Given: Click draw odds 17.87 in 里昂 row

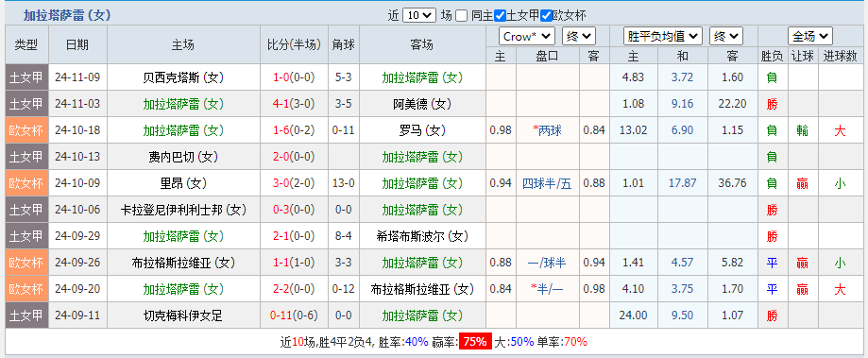Looking at the screenshot, I should coord(682,183).
